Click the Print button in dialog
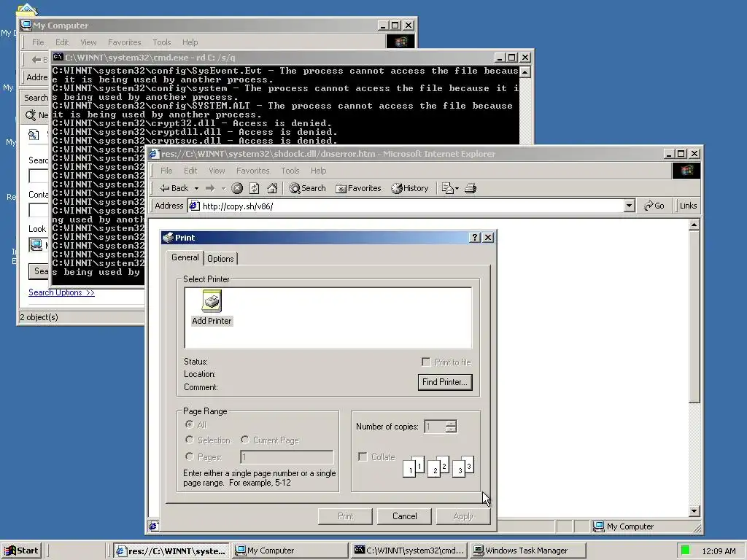Viewport: 747px width, 560px height. click(x=345, y=516)
